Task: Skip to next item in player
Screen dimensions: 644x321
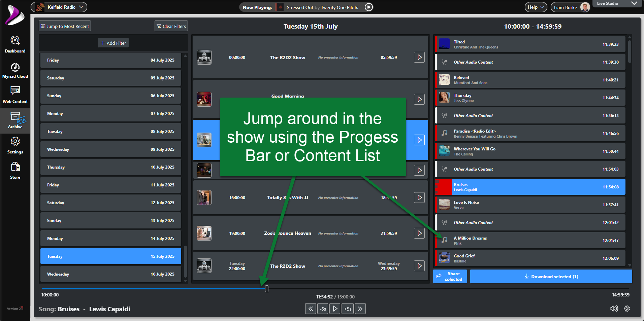Action: (360, 309)
